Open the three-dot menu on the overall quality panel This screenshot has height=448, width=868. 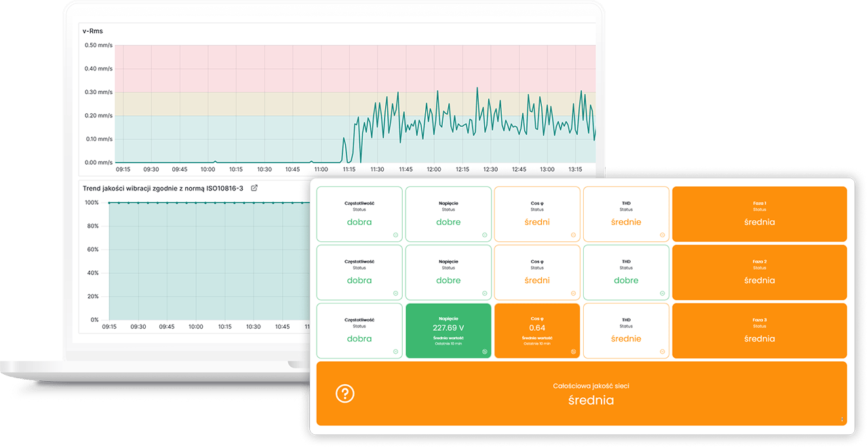tap(842, 420)
